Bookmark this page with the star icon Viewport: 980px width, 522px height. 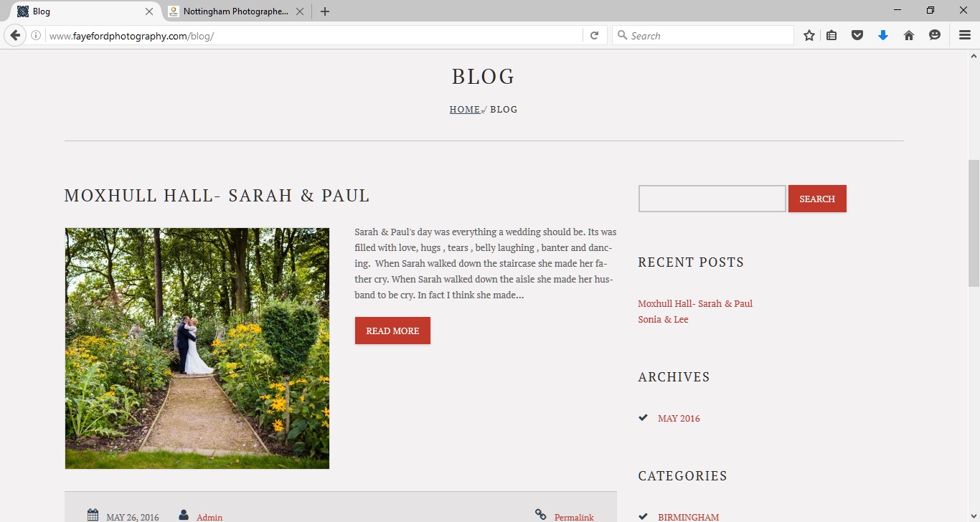coord(809,35)
